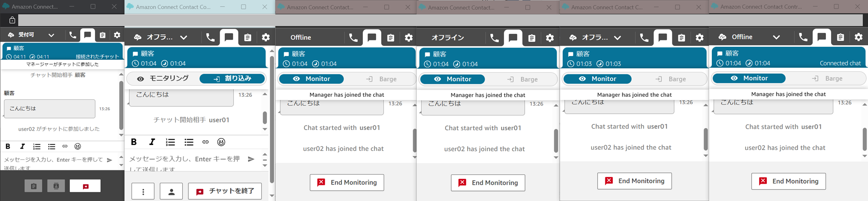Viewport: 868px width, 201px height.
Task: Select Barge mode in fifth window from left
Action: [x=671, y=79]
